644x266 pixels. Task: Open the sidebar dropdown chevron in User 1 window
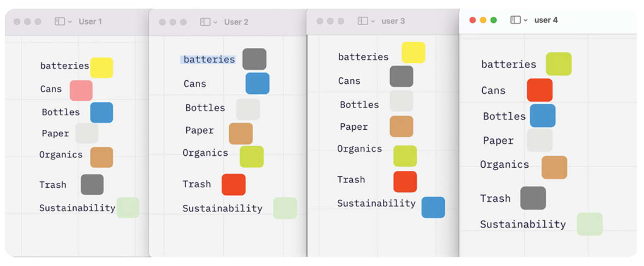pyautogui.click(x=70, y=22)
